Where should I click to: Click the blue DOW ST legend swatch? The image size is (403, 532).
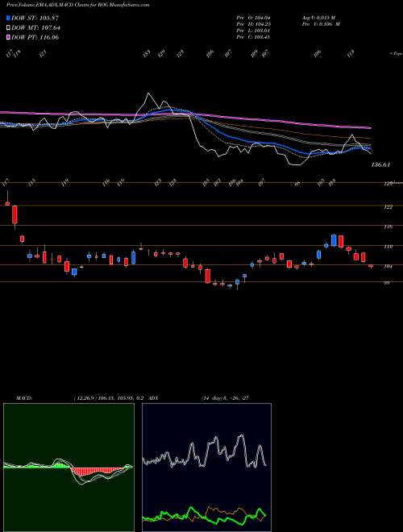click(x=9, y=18)
